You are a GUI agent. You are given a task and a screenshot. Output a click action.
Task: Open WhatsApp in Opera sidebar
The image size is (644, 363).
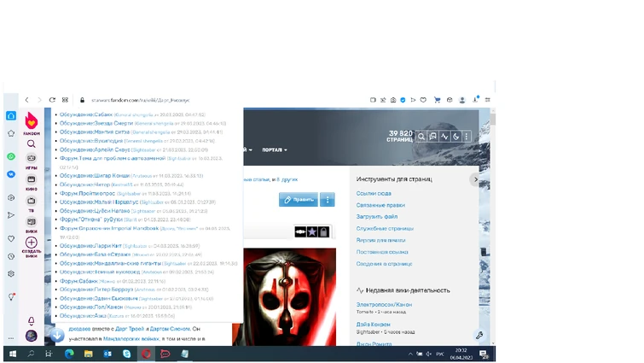11,156
